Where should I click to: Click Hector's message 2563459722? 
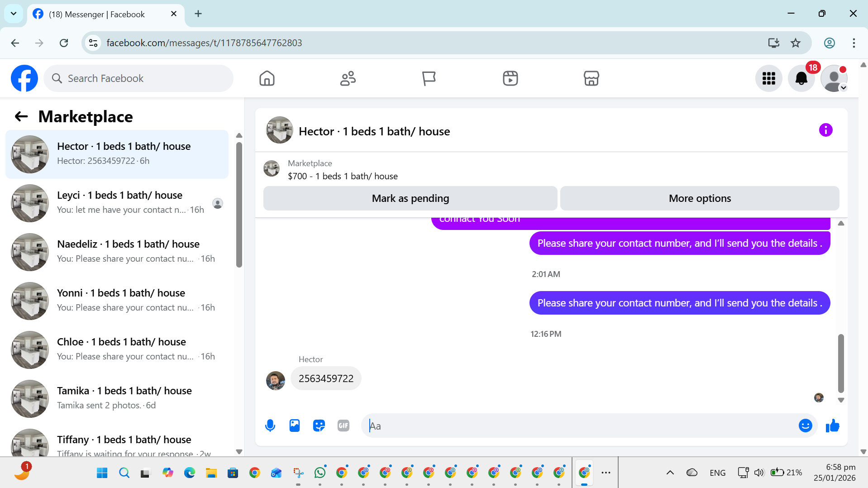pyautogui.click(x=326, y=378)
